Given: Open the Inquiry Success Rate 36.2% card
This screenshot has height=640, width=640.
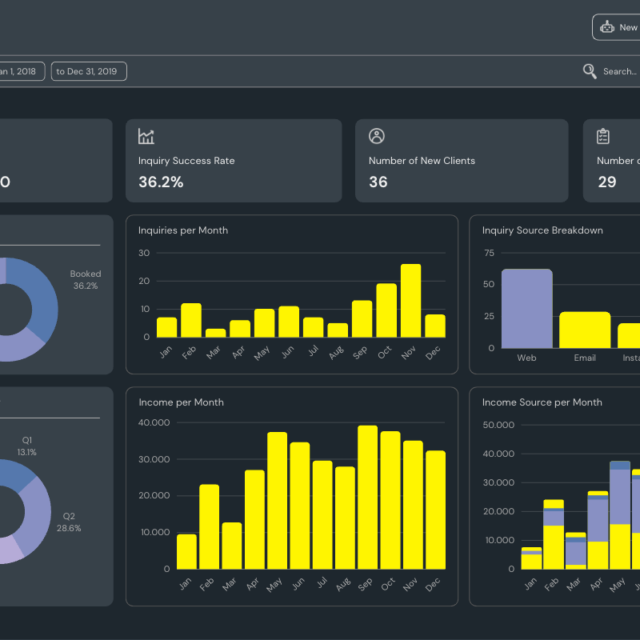Looking at the screenshot, I should point(233,161).
